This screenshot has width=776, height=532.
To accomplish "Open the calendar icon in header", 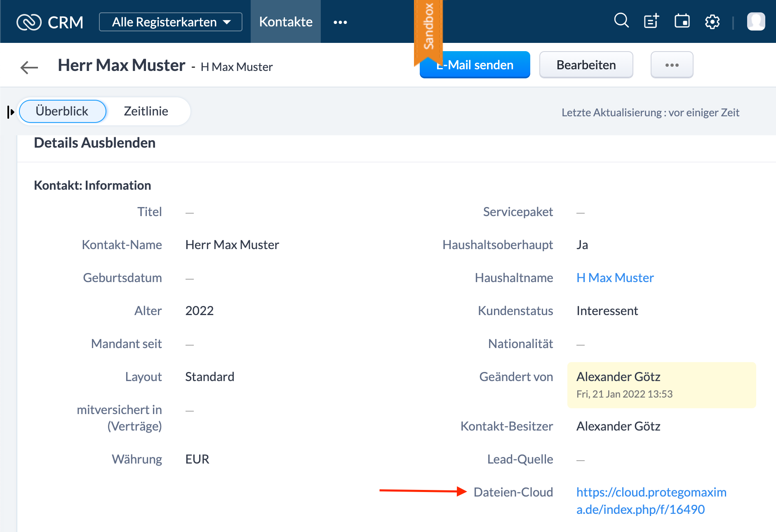I will [682, 21].
